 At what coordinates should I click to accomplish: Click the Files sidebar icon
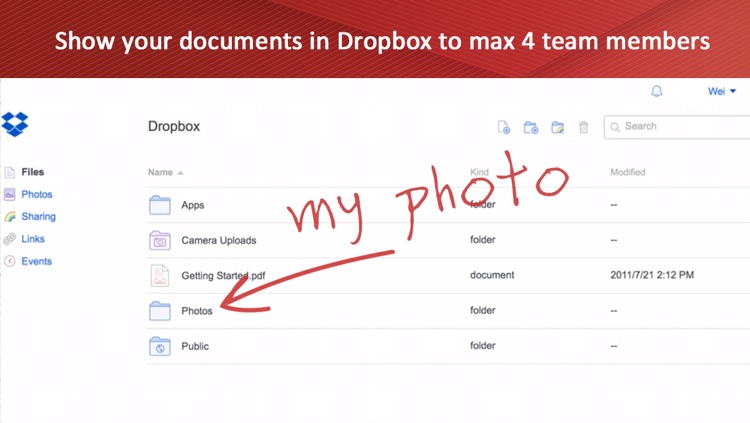click(x=10, y=172)
